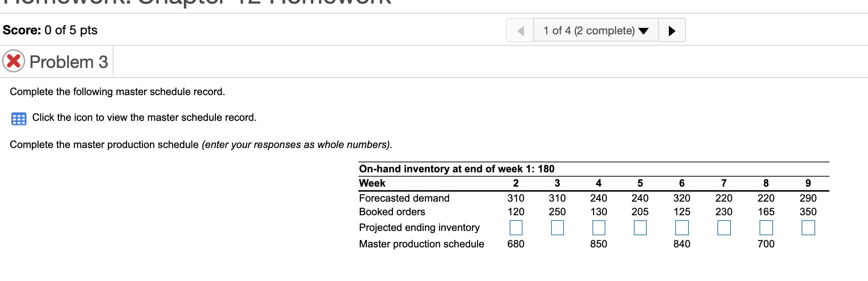The width and height of the screenshot is (868, 281).
Task: Click dropdown triangle beside '2 complete'
Action: click(x=644, y=31)
